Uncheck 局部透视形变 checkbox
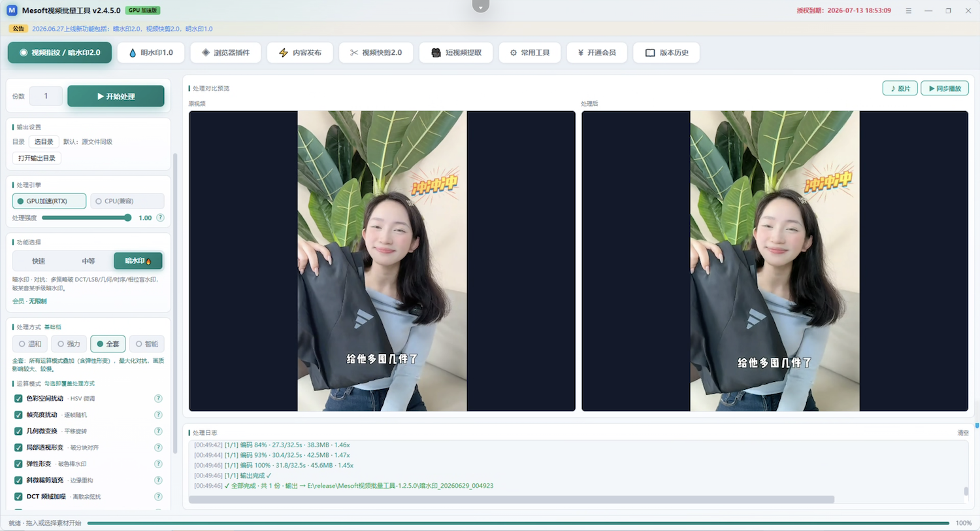 [18, 447]
